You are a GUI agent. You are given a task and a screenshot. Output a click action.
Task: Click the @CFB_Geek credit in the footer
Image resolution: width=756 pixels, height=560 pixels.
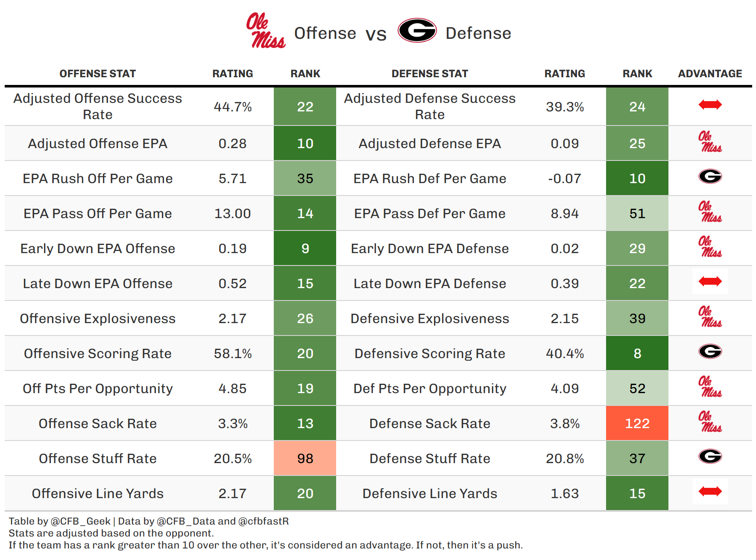[x=81, y=521]
